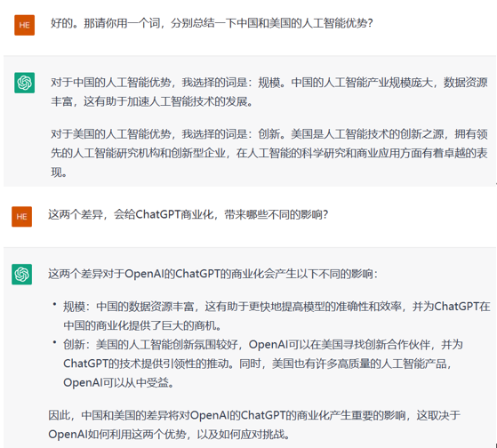Click the HE avatar beside the one-word summary question
The height and width of the screenshot is (448, 497).
pos(24,25)
